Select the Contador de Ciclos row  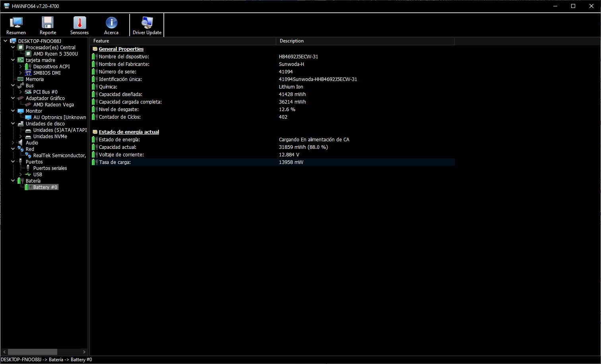pyautogui.click(x=273, y=117)
